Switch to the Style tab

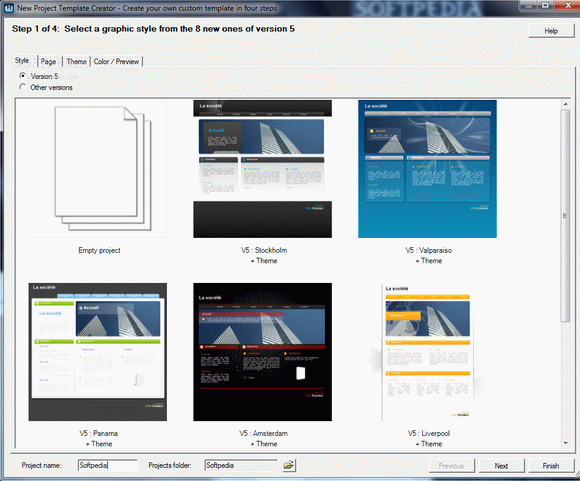22,61
